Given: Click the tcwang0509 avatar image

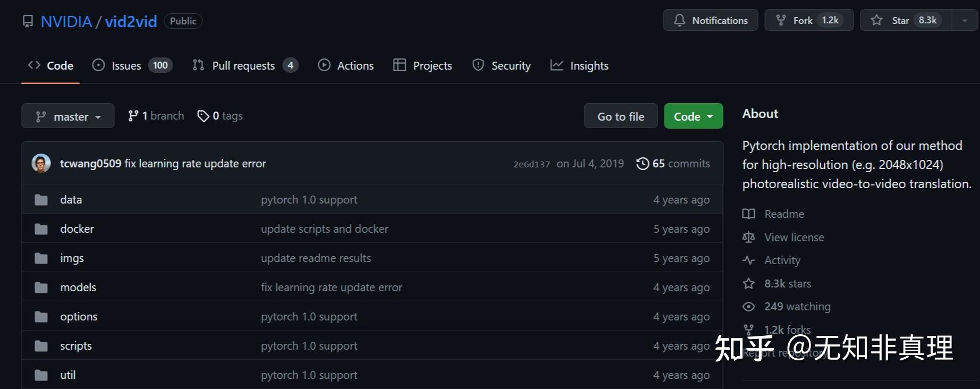Looking at the screenshot, I should point(41,164).
